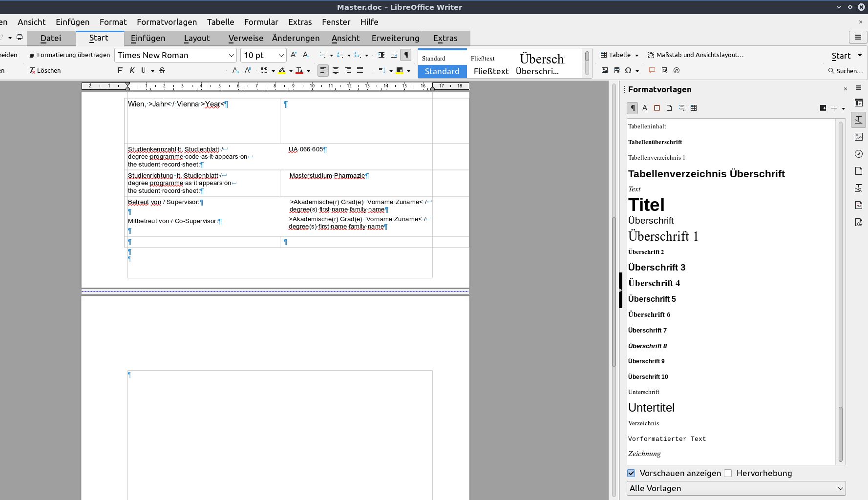This screenshot has height=500, width=868.
Task: Enable the Hervorhebung checkbox
Action: (728, 473)
